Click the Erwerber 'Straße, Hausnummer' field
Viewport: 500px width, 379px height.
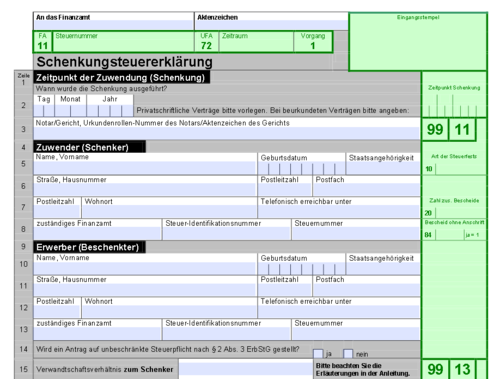[145, 290]
